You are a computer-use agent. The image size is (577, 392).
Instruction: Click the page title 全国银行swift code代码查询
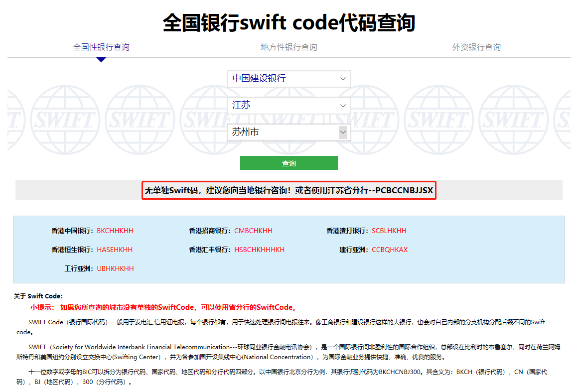point(288,23)
